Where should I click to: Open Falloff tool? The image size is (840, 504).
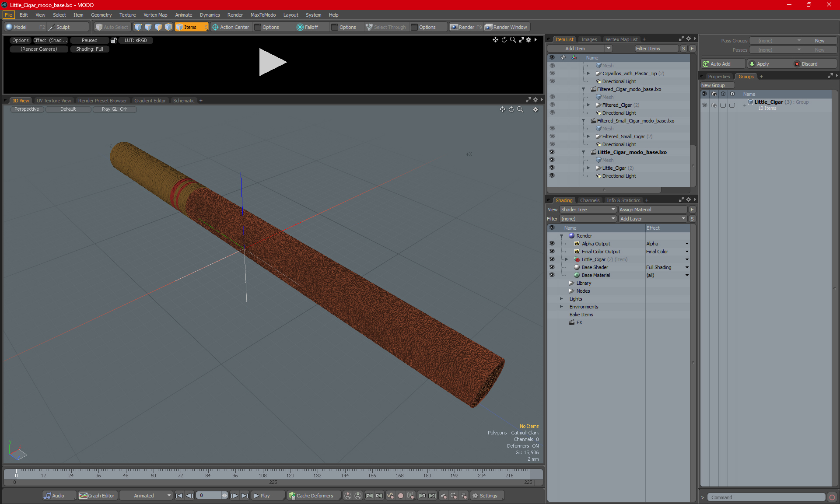pos(308,27)
